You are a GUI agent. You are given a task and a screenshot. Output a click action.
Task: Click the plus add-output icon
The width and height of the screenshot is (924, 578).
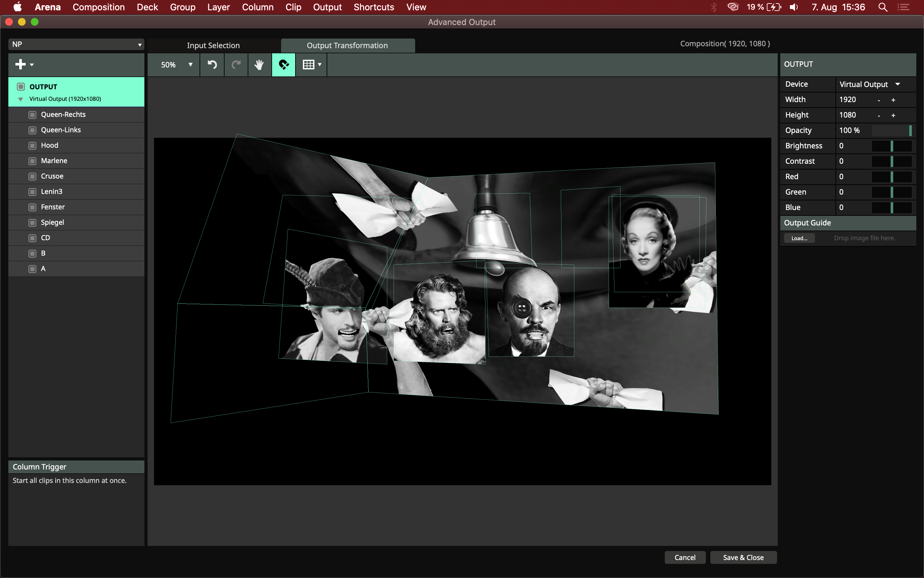tap(20, 64)
